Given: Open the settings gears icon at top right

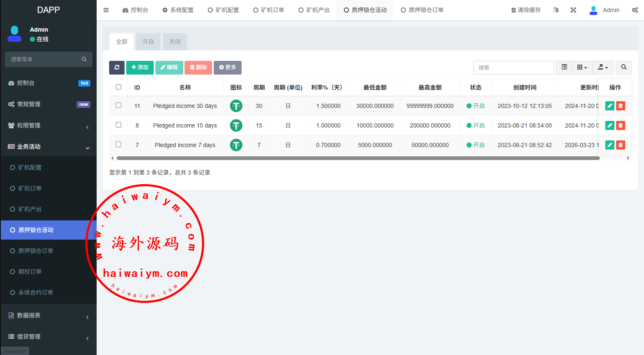Looking at the screenshot, I should point(635,10).
